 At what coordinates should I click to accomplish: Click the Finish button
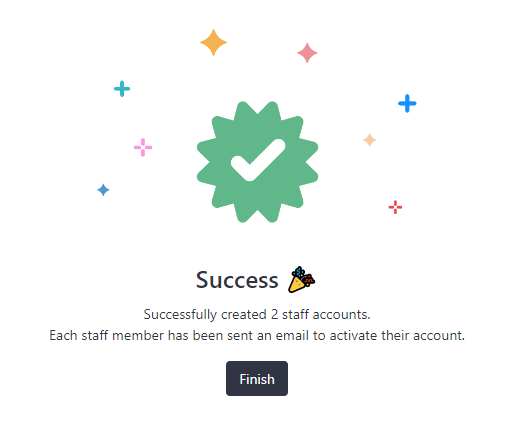tap(257, 378)
